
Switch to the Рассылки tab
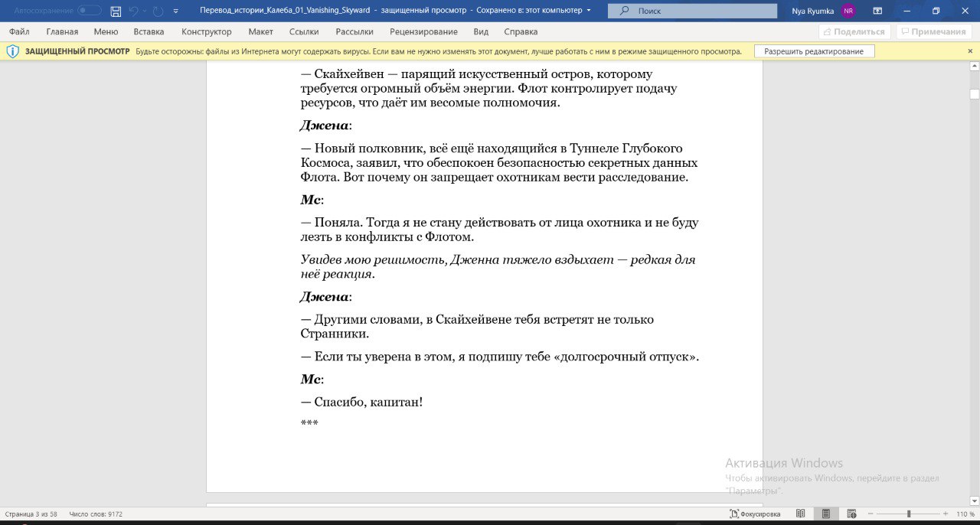click(x=354, y=31)
